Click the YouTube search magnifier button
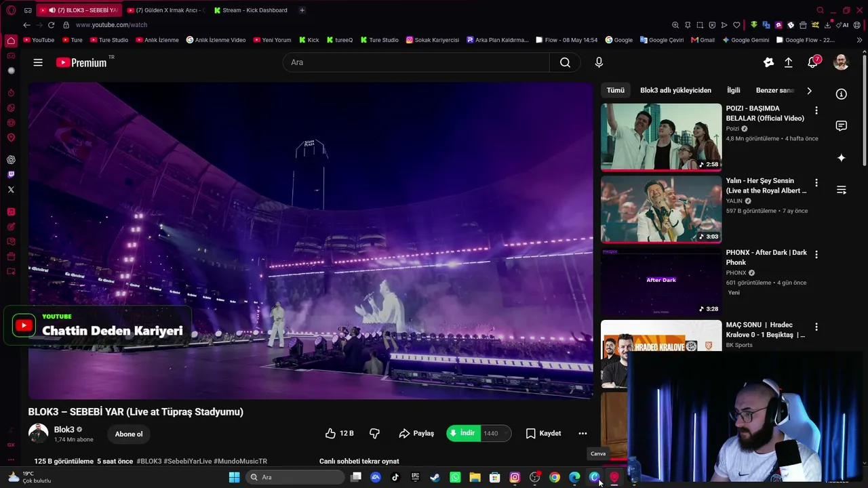 (565, 62)
